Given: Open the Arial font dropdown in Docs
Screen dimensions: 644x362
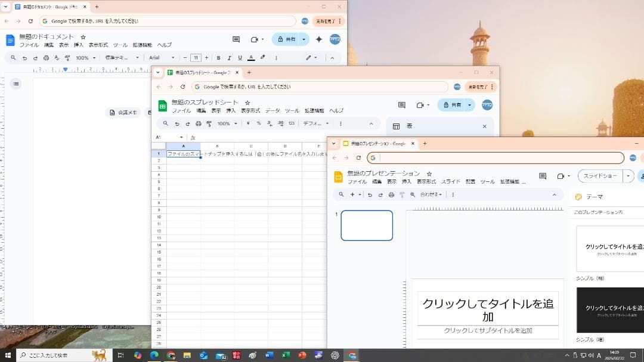Looking at the screenshot, I should 160,58.
